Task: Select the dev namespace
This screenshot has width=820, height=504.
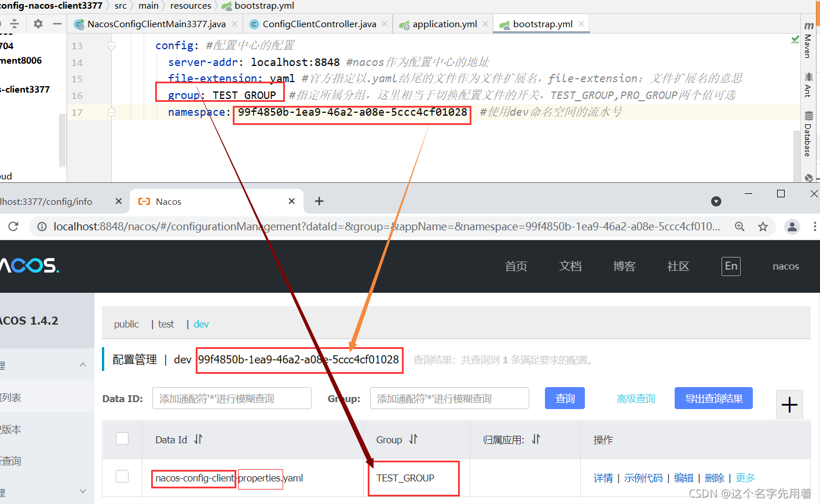Action: click(201, 324)
